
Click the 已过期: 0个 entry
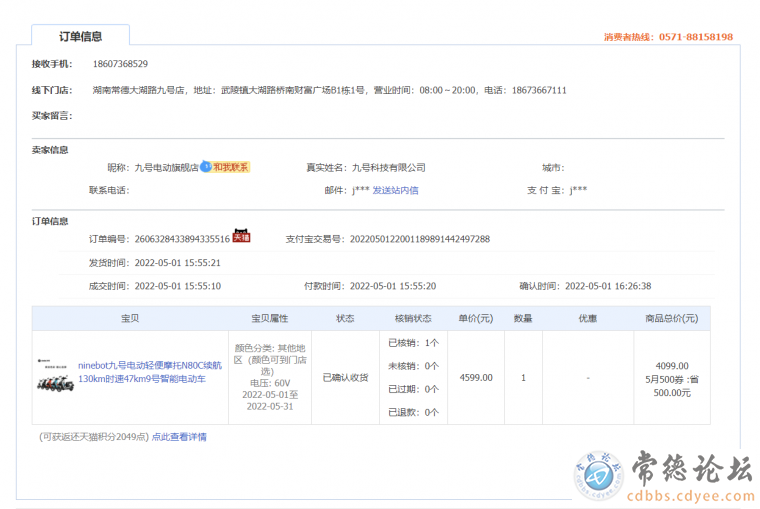click(x=413, y=389)
